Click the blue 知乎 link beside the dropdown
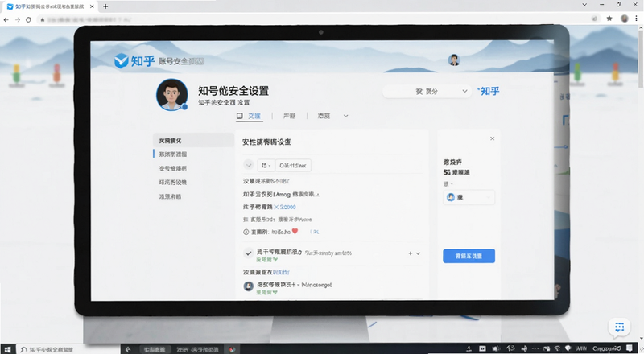This screenshot has width=644, height=354. (489, 91)
